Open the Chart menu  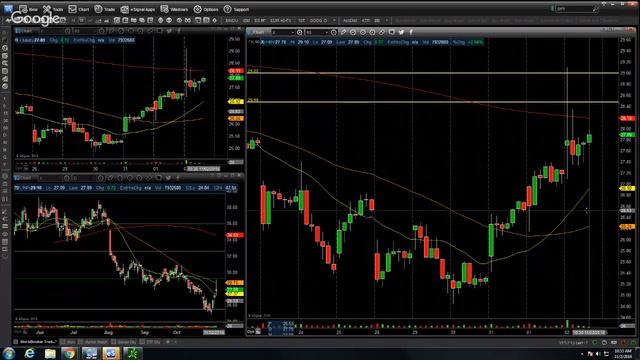tap(79, 9)
